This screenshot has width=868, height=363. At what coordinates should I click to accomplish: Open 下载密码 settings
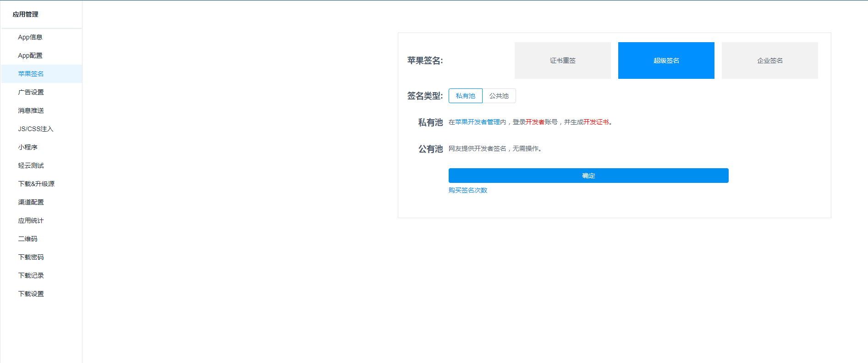[41, 257]
